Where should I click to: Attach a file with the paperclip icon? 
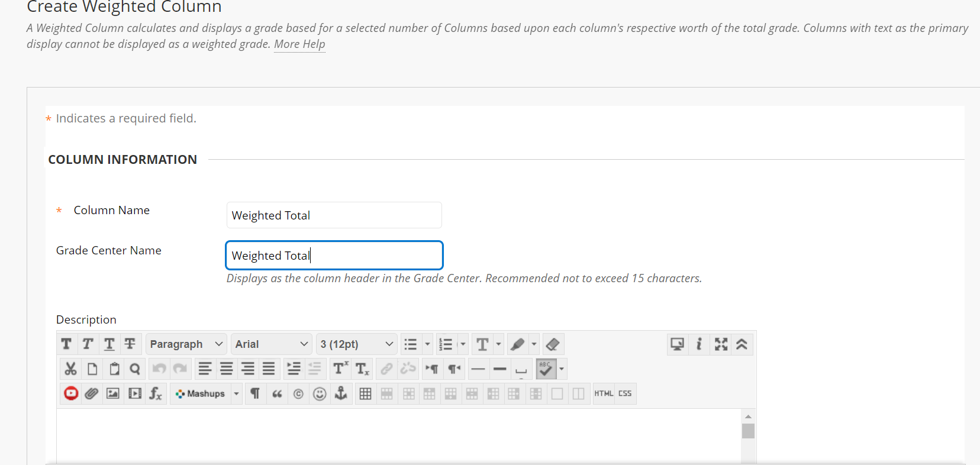91,393
